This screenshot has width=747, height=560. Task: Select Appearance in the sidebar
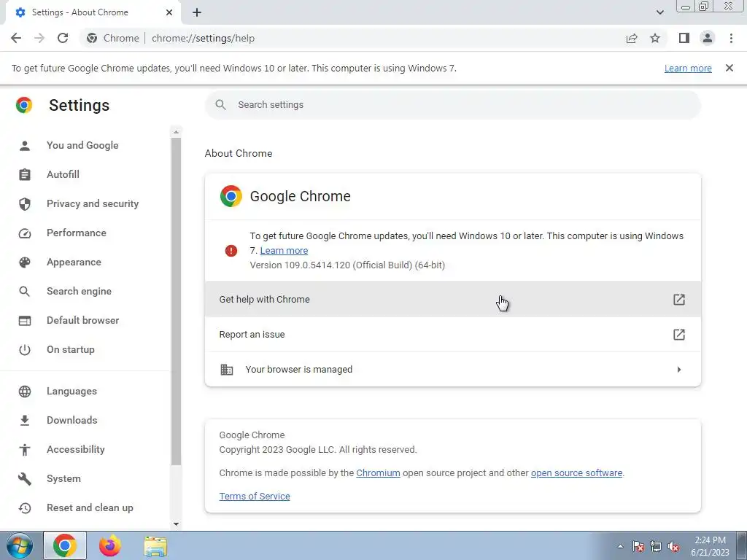(x=74, y=262)
